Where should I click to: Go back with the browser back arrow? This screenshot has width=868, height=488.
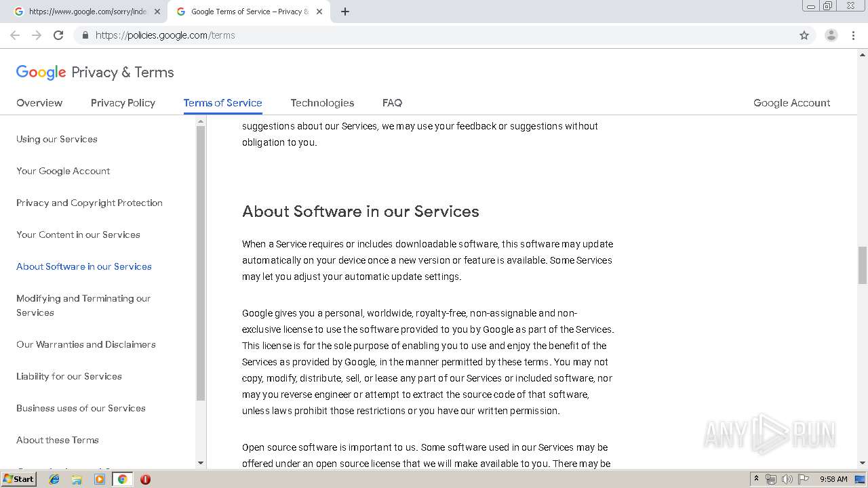15,35
